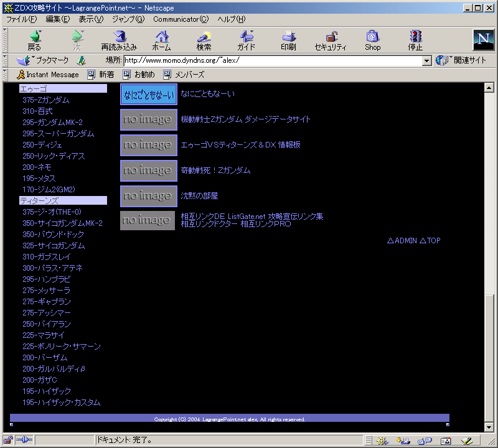Click the location URL field

pyautogui.click(x=273, y=60)
